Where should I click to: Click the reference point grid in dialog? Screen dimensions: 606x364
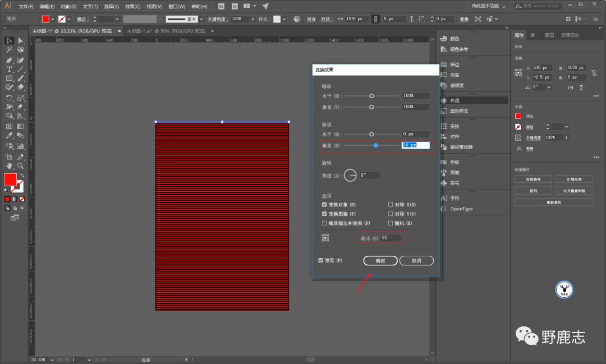(x=325, y=238)
